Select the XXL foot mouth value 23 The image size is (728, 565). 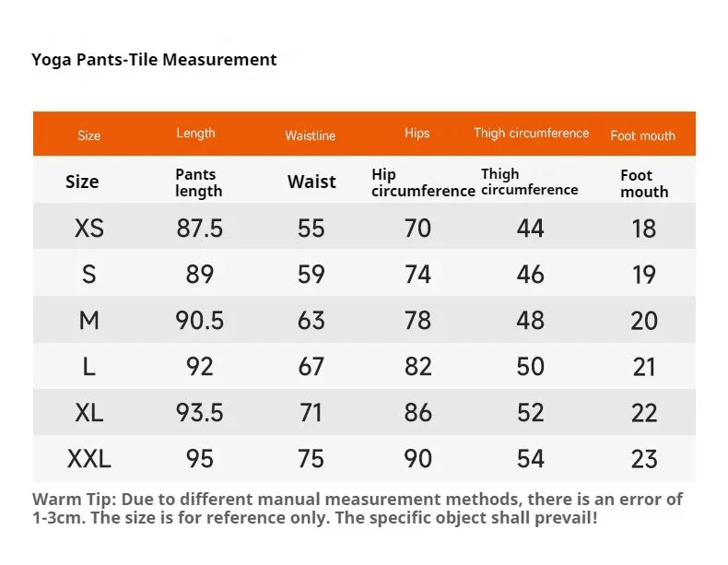tap(644, 459)
